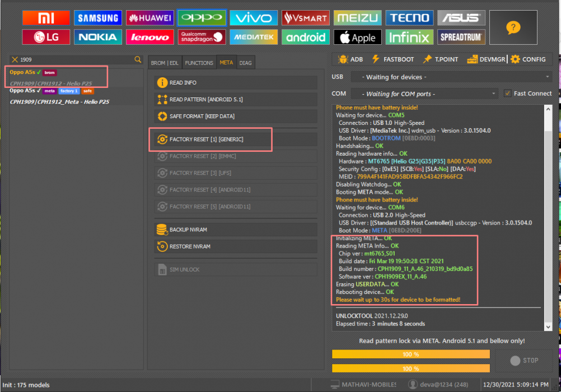Viewport: 561px width, 392px height.
Task: Click the search magnifier icon
Action: pos(138,59)
